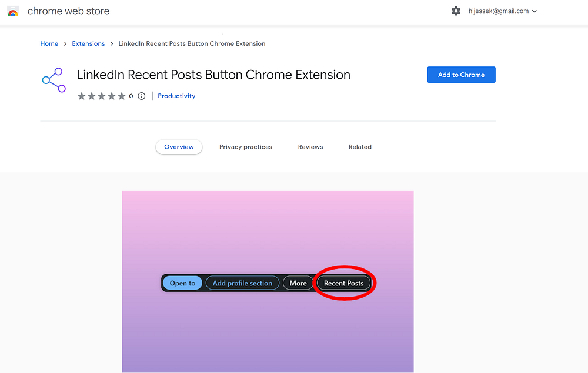Open Extensions breadcrumb link
Screen dimensions: 588x373
(x=89, y=44)
